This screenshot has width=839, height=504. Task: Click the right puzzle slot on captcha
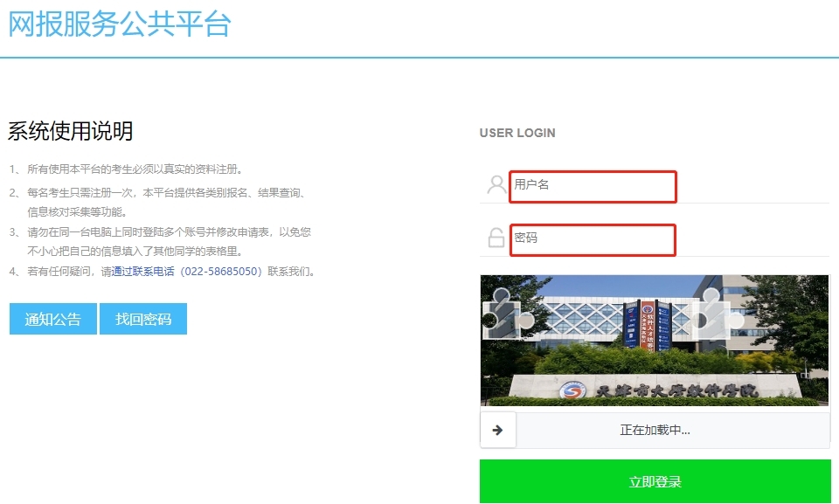click(713, 314)
